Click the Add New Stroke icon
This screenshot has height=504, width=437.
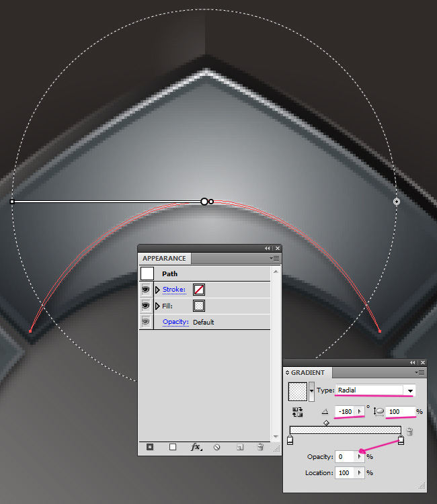tap(150, 446)
